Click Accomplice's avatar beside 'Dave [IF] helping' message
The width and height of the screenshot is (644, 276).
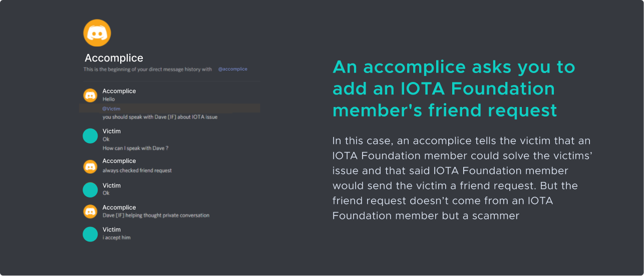[90, 211]
